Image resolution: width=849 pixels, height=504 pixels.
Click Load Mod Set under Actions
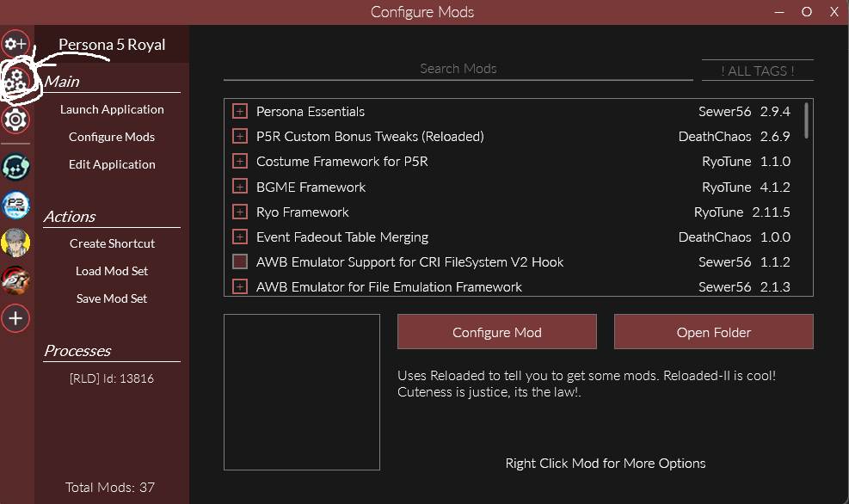coord(112,271)
